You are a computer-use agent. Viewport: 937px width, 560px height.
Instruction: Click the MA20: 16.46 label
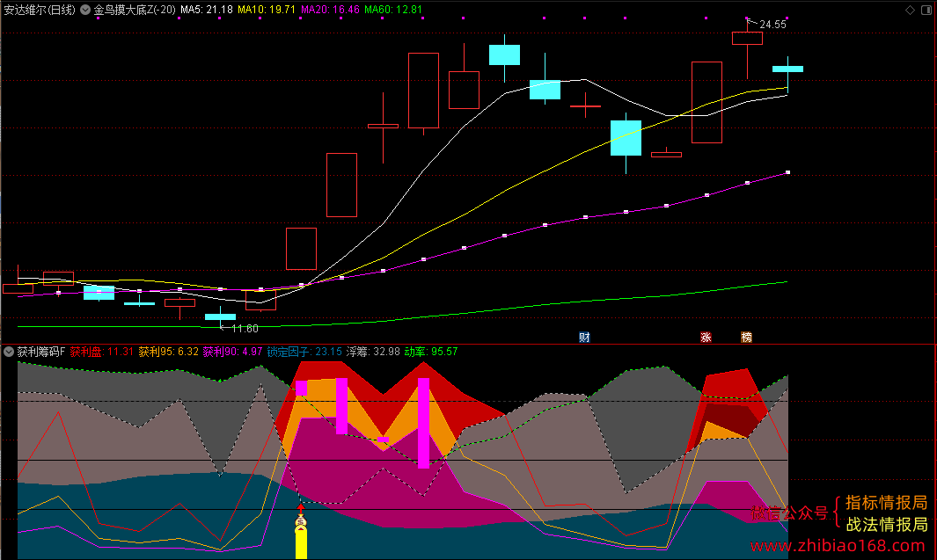(x=331, y=10)
